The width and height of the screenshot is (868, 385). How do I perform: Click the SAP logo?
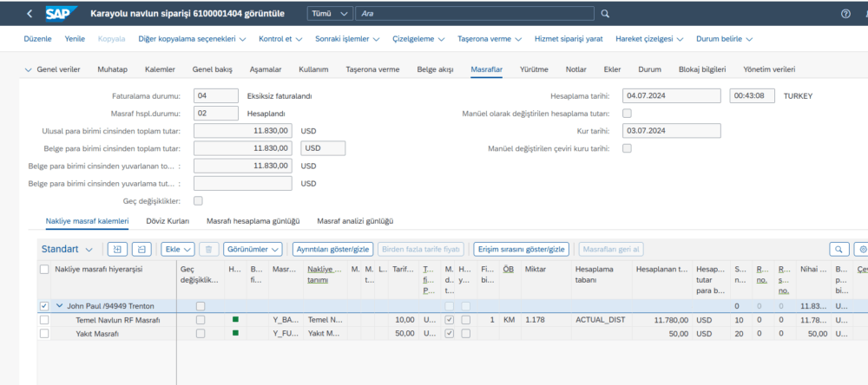coord(61,13)
